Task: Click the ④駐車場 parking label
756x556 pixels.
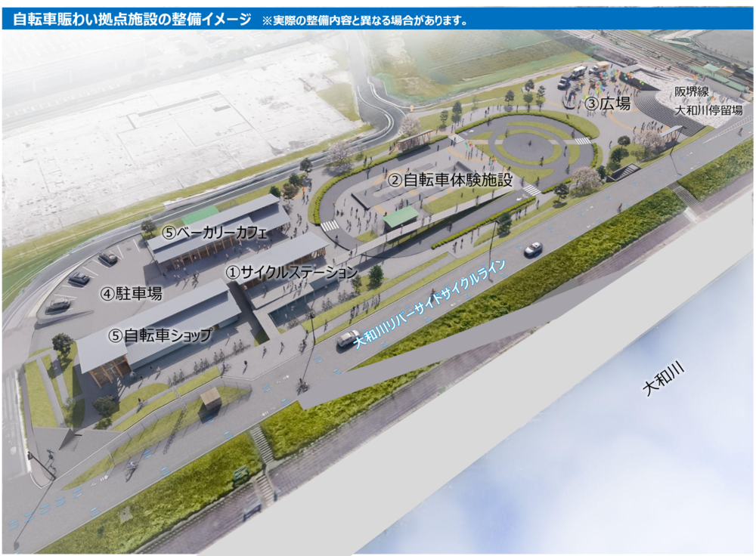Action: (x=134, y=293)
